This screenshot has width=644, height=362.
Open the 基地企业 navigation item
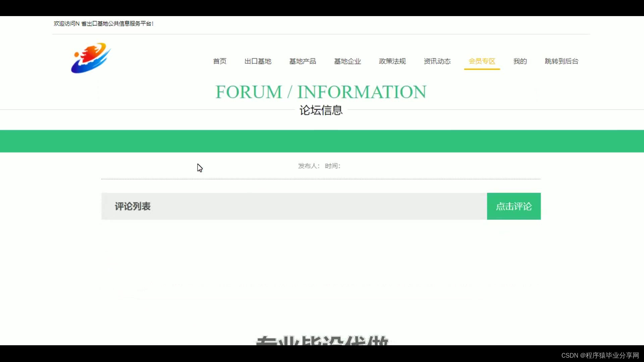347,61
